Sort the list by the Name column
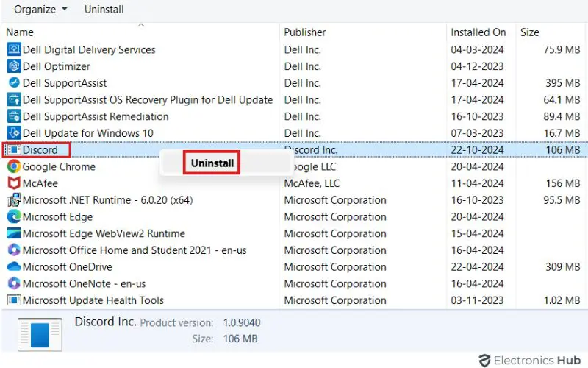 point(20,32)
